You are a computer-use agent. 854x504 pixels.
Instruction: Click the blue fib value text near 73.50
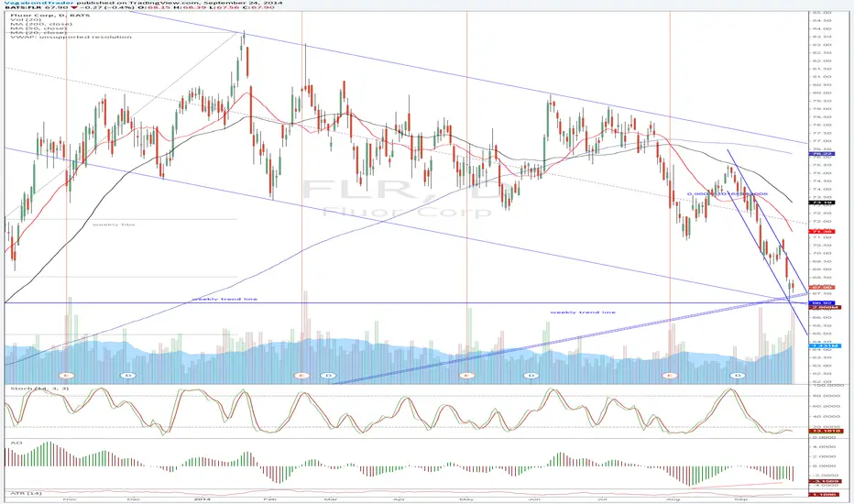coord(728,193)
